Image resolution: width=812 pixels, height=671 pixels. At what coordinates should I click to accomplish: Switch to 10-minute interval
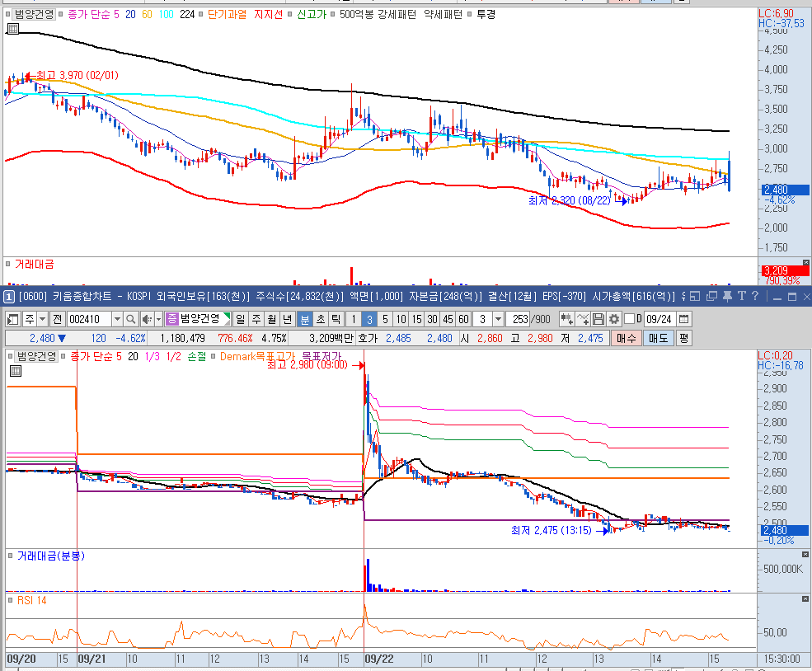coord(401,319)
